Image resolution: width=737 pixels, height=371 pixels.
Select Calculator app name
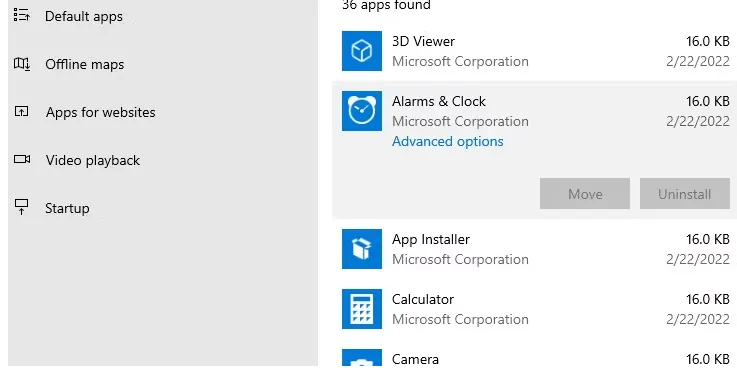click(423, 300)
